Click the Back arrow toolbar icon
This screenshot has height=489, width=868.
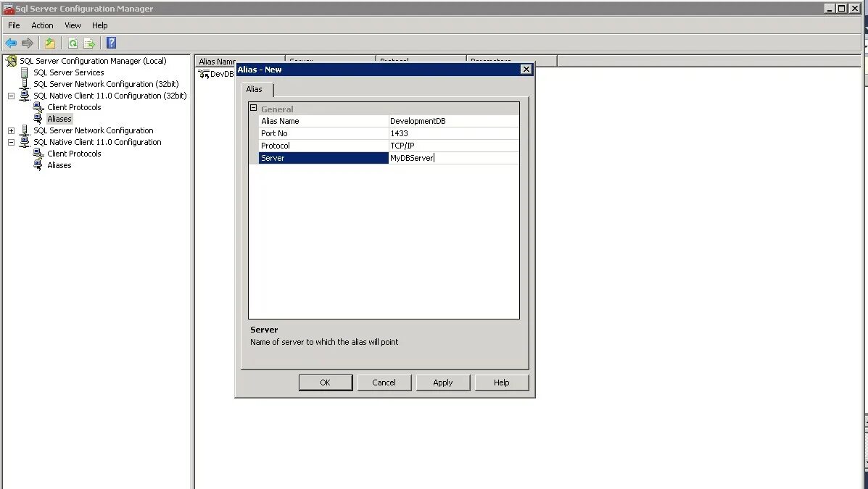[x=11, y=43]
